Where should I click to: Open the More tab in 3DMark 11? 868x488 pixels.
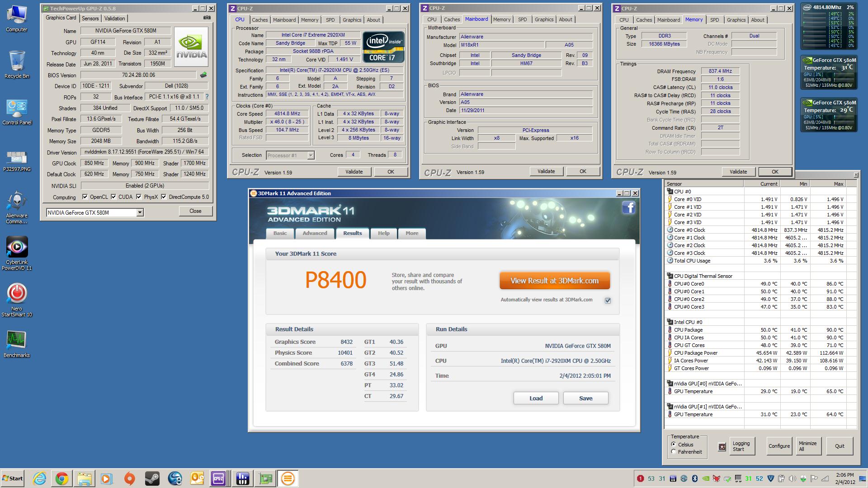[x=412, y=233]
